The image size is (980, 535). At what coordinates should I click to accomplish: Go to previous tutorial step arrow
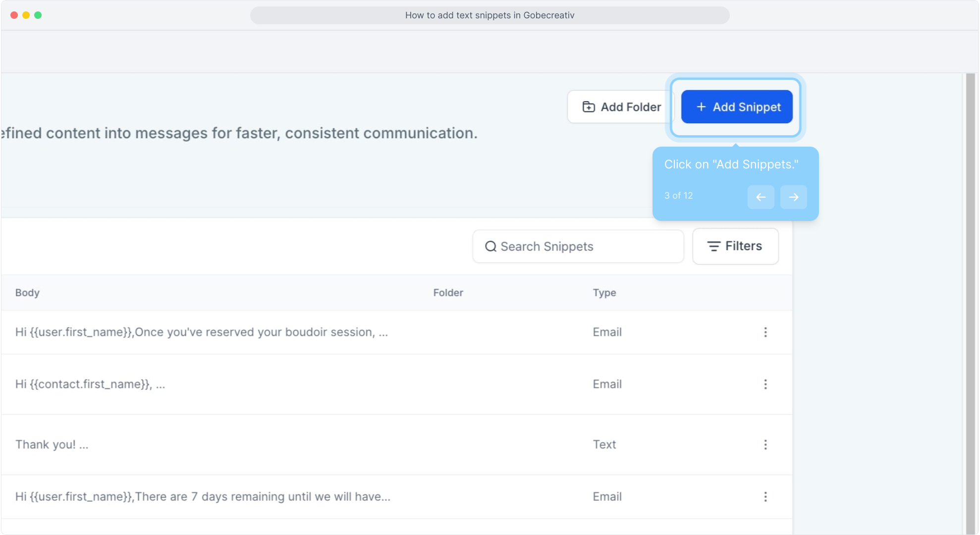761,197
